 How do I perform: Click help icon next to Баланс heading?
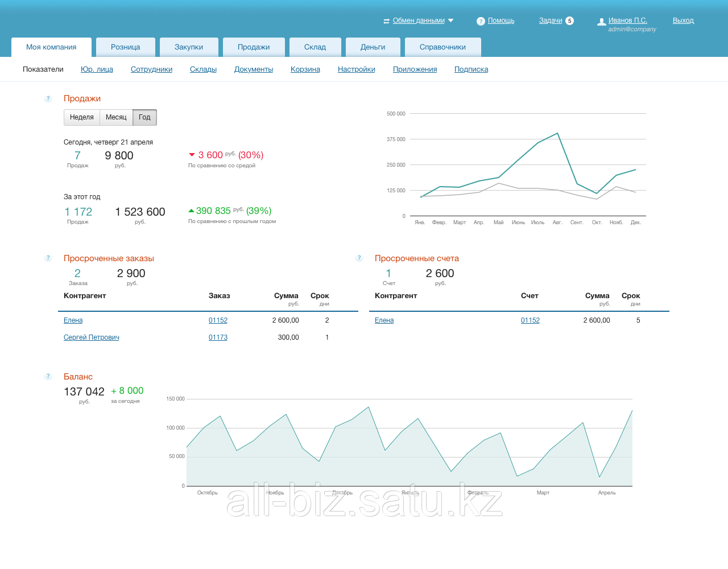pos(48,376)
